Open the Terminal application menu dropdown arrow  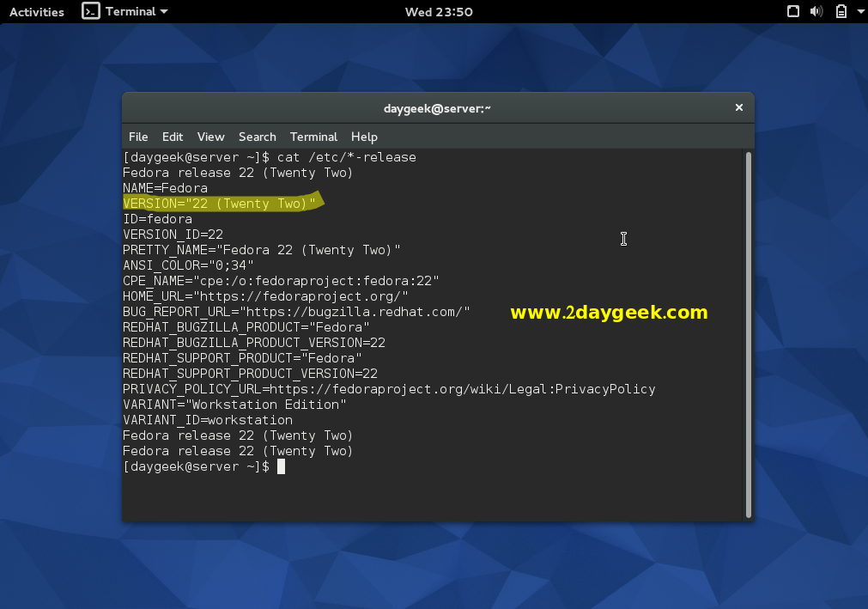(x=164, y=12)
